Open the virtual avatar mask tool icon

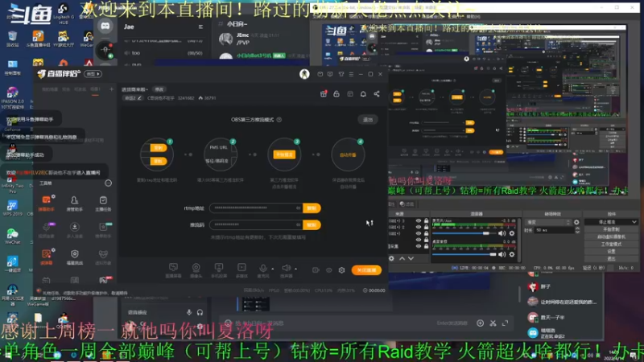click(x=103, y=256)
